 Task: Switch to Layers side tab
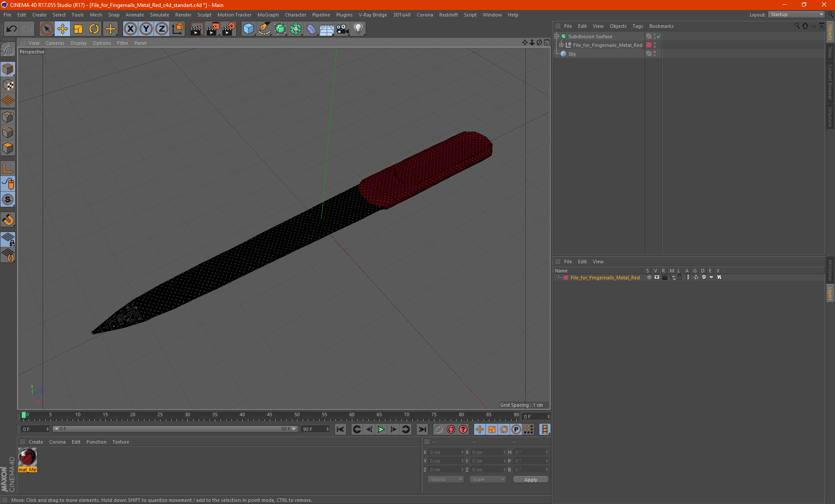tap(830, 293)
